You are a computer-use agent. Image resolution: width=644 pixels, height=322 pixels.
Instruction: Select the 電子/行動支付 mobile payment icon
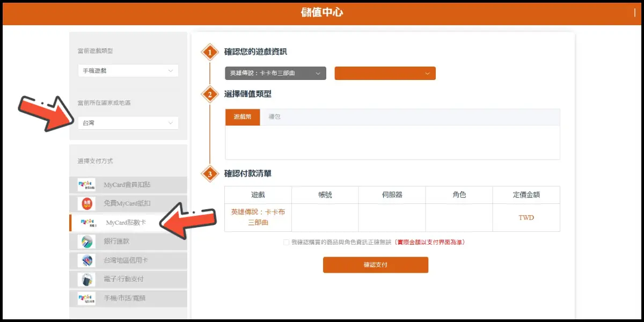86,279
